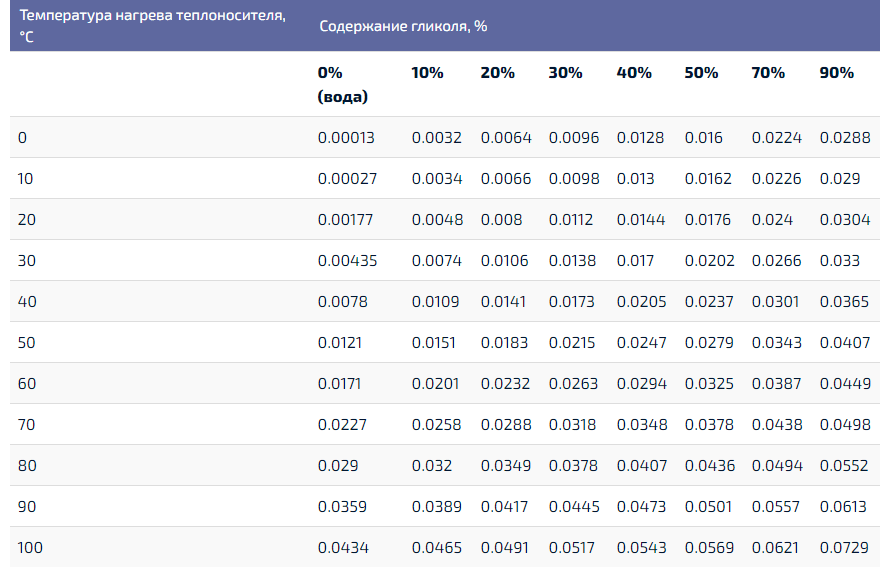Click the cell showing 0.00435
891x572 pixels.
(x=347, y=261)
